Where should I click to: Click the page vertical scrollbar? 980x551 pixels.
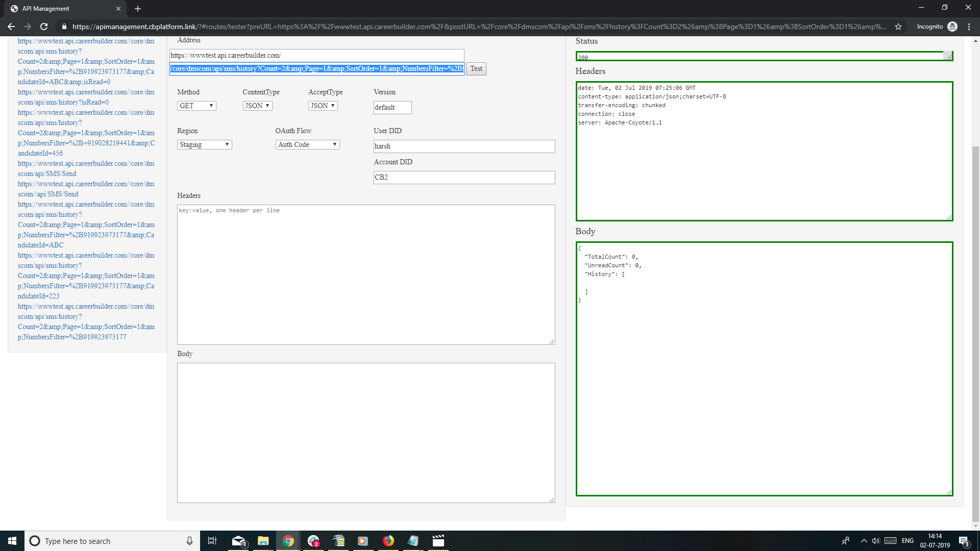pos(975,332)
